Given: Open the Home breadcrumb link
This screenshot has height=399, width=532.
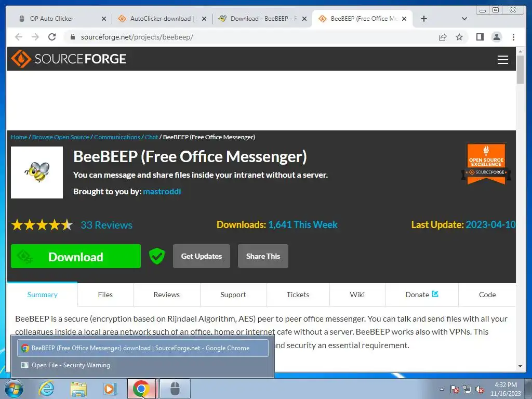Looking at the screenshot, I should point(19,137).
